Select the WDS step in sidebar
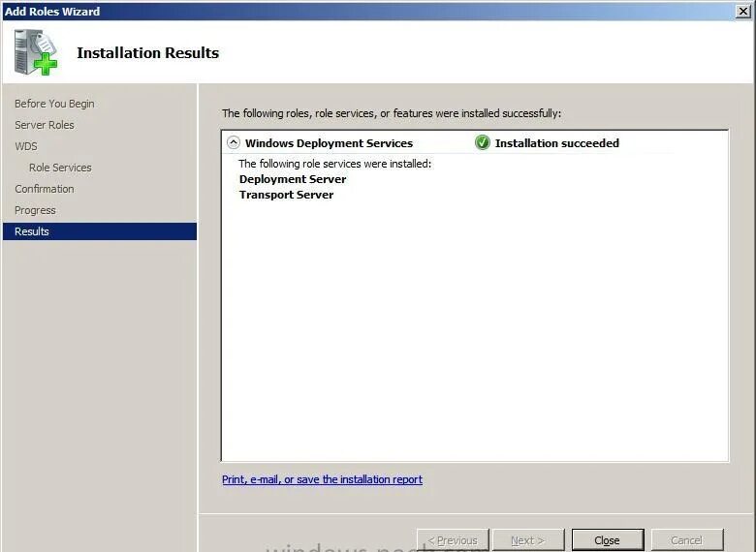Image resolution: width=756 pixels, height=552 pixels. (x=26, y=146)
